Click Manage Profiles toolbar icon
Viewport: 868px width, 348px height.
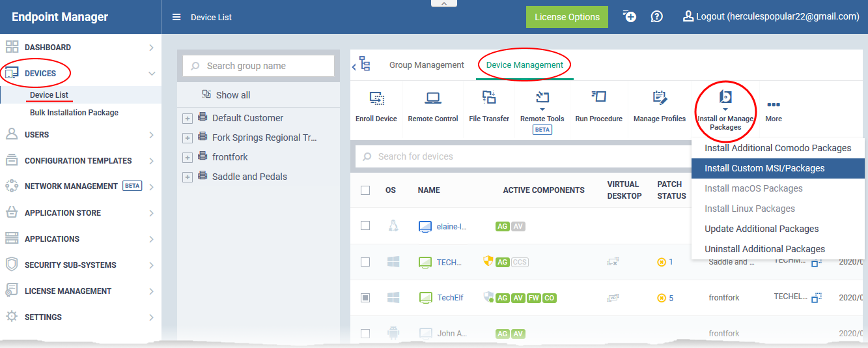click(660, 98)
